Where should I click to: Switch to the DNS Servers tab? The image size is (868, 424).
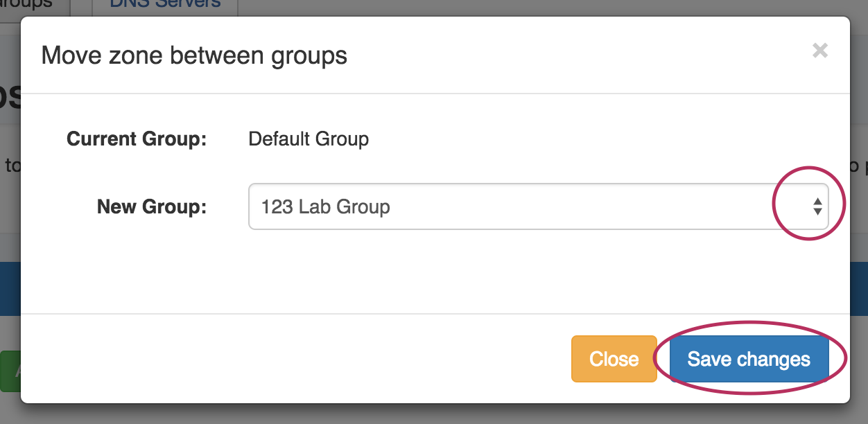[165, 4]
